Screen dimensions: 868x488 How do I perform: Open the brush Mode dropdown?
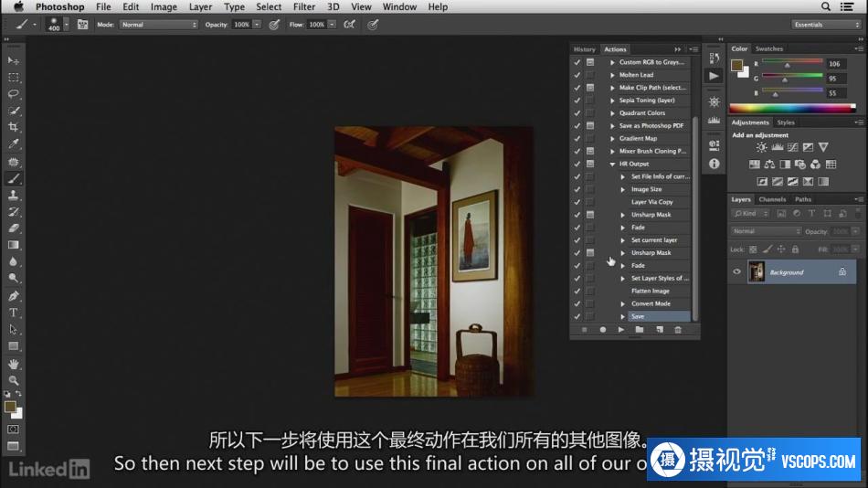(x=159, y=25)
